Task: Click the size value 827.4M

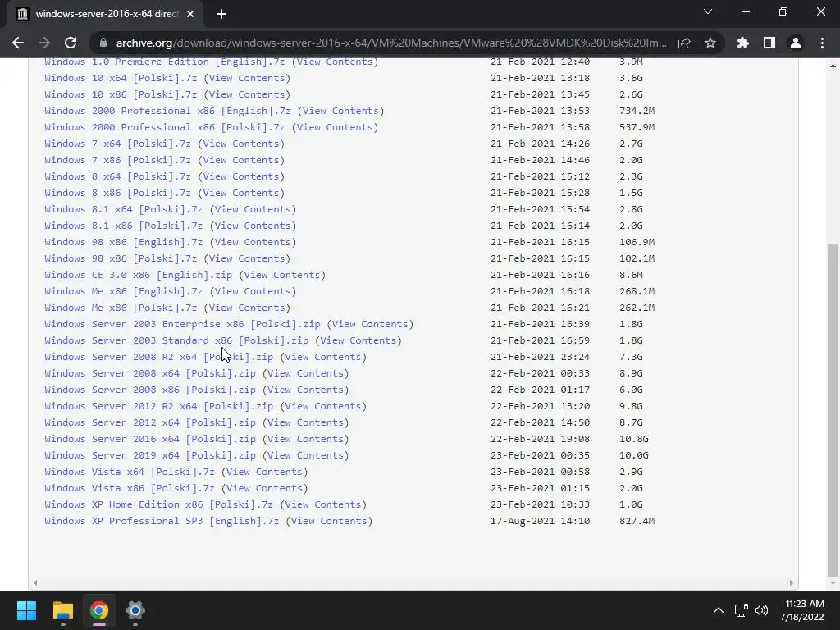Action: click(637, 521)
